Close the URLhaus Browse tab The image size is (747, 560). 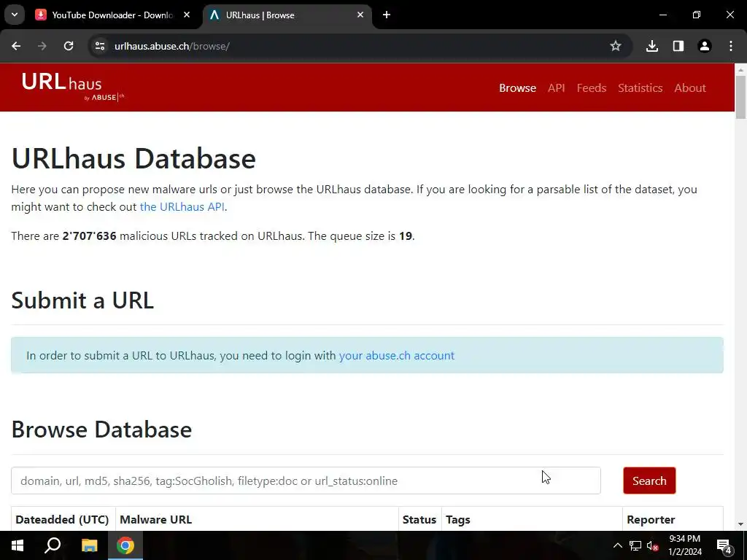tap(360, 15)
